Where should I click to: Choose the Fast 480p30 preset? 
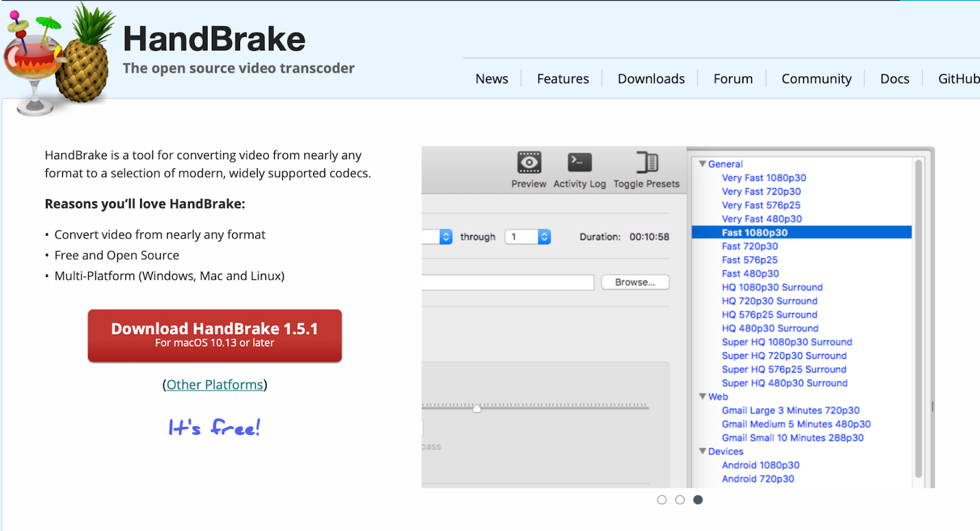[x=750, y=274]
